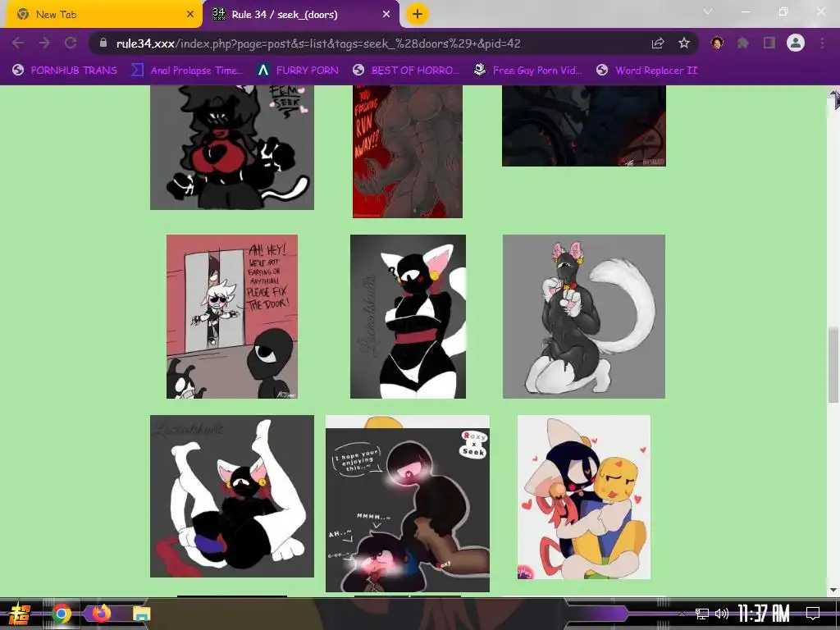The height and width of the screenshot is (630, 840).
Task: Open the avatar extension icon in toolbar
Action: [x=717, y=43]
